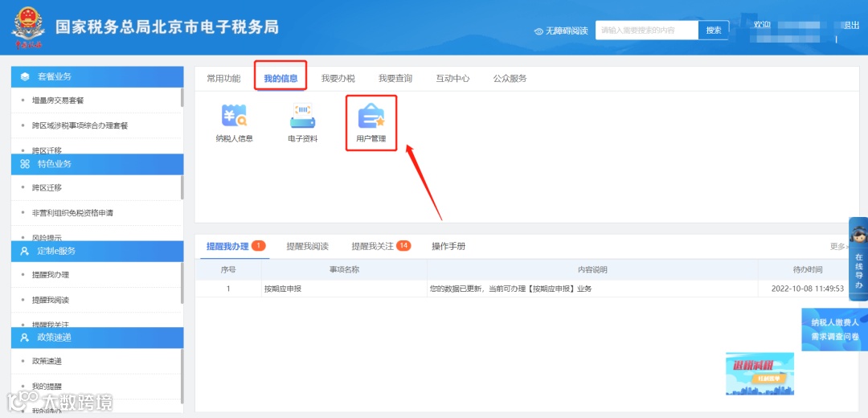Click the 在线导办 assistant avatar
This screenshot has height=418, width=868.
[x=858, y=236]
